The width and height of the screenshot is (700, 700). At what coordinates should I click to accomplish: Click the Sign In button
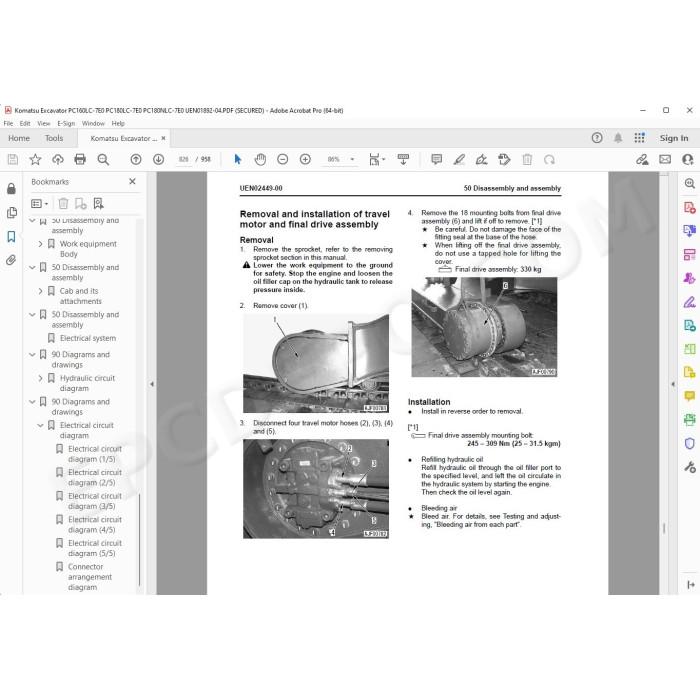(x=674, y=138)
